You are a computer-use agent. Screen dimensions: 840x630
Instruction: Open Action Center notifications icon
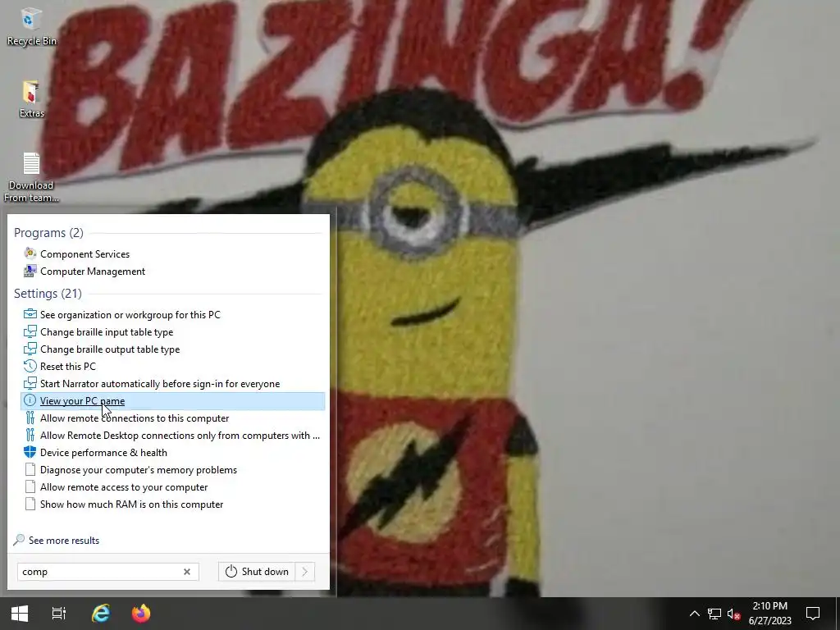(813, 614)
